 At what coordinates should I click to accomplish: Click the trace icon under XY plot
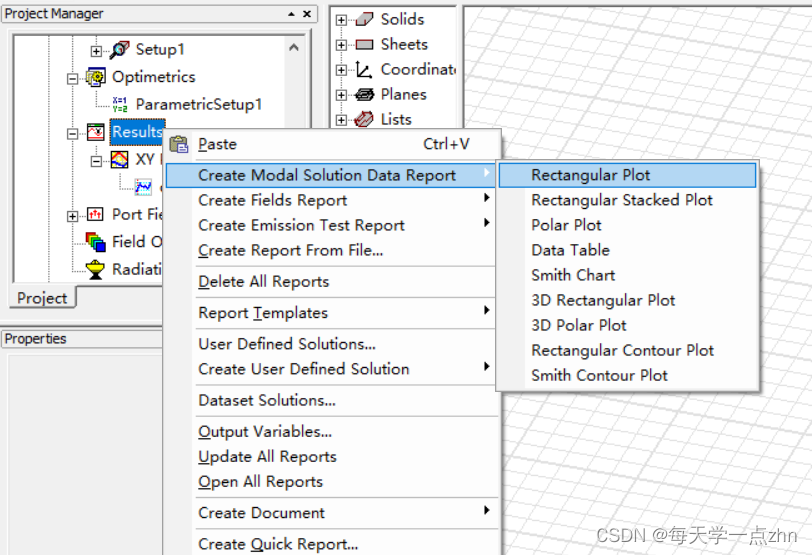coord(143,187)
